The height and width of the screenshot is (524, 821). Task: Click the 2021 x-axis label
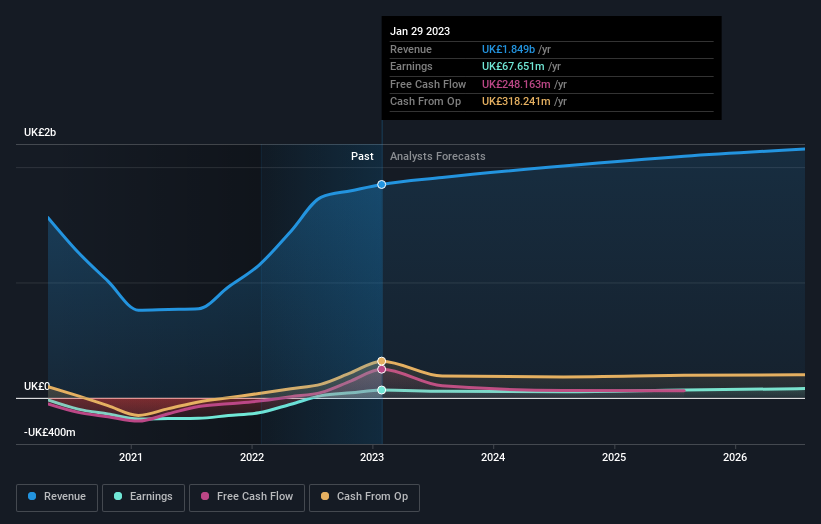pyautogui.click(x=130, y=458)
